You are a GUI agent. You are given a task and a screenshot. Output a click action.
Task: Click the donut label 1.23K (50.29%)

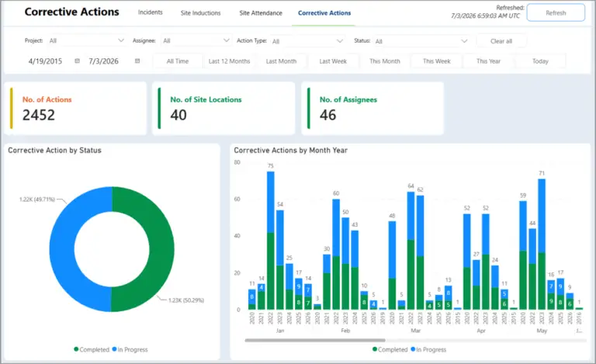coord(186,300)
